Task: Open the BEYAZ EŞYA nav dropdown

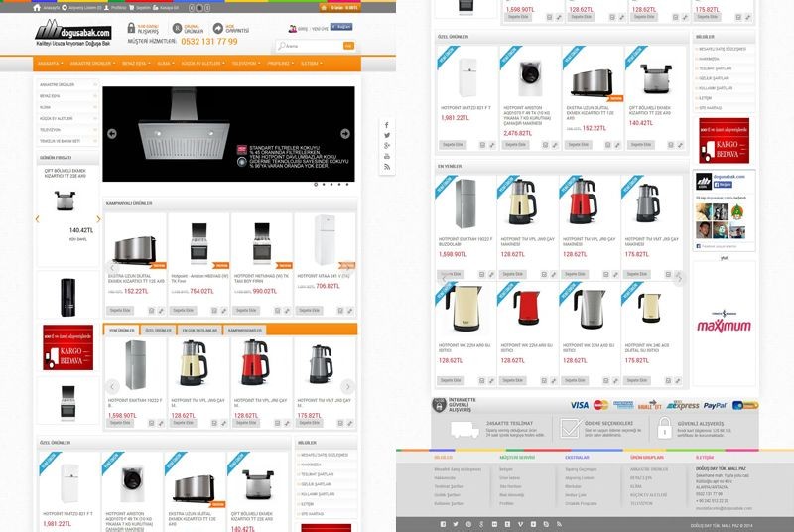Action: 136,64
